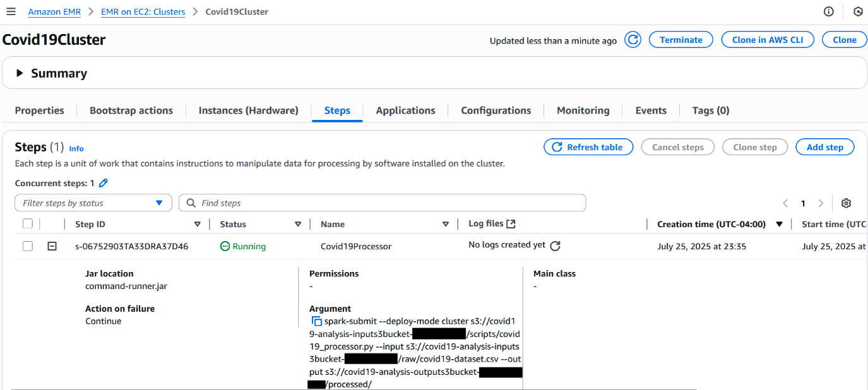This screenshot has width=868, height=390.
Task: Select all steps with header checkbox
Action: 28,224
